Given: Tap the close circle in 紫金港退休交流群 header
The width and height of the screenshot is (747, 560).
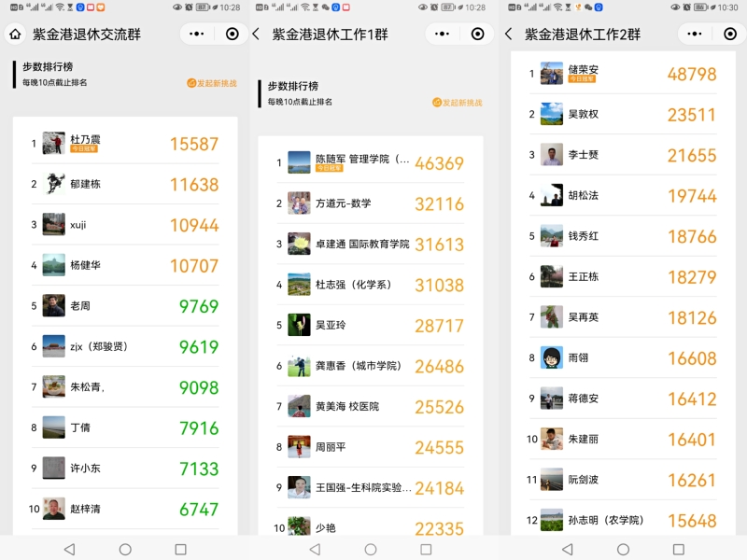Looking at the screenshot, I should tap(233, 35).
